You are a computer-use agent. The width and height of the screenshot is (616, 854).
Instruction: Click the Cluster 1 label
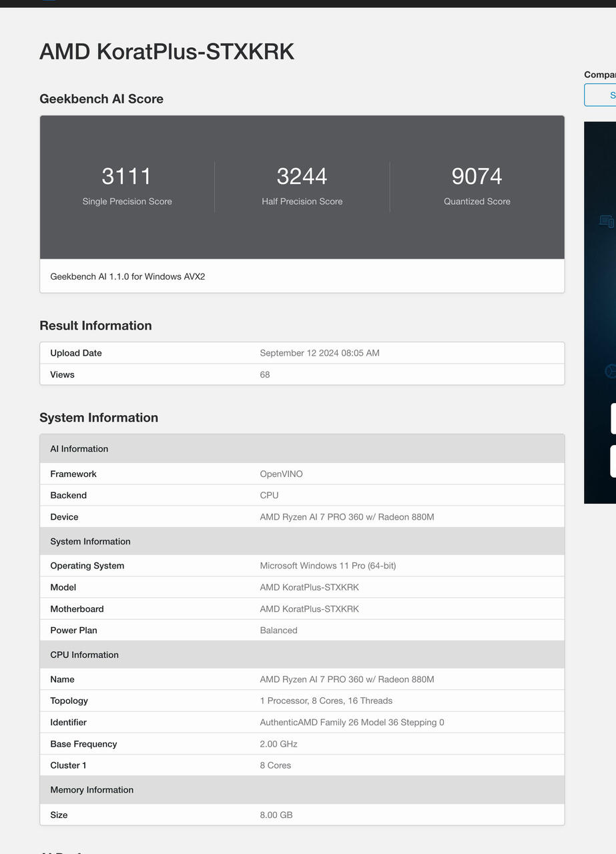(x=68, y=765)
